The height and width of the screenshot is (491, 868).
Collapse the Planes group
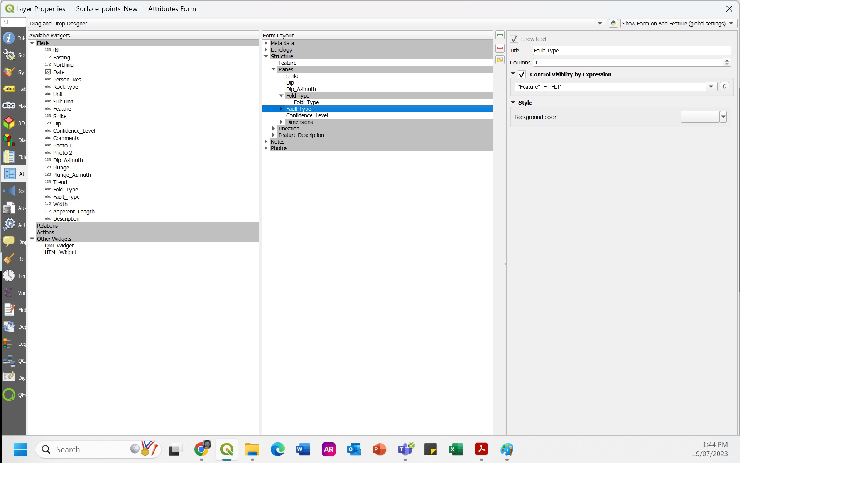[x=274, y=69]
